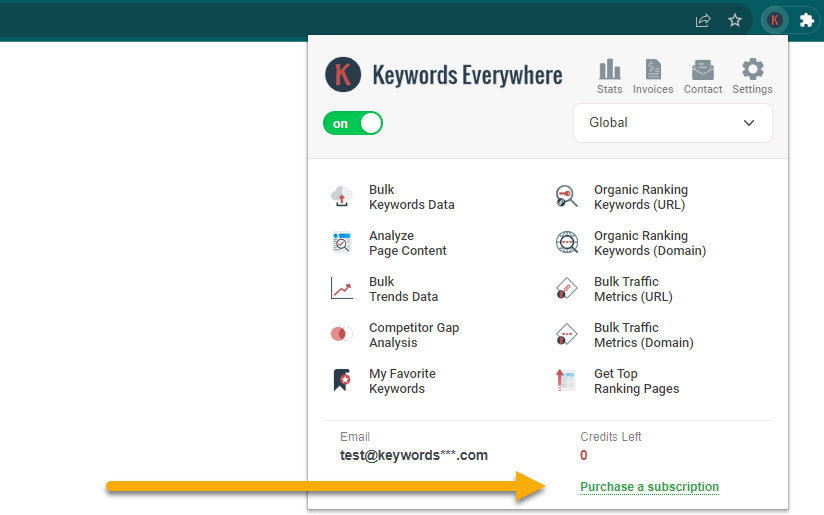Open the browser extensions puzzle icon
This screenshot has width=824, height=515.
tap(807, 20)
